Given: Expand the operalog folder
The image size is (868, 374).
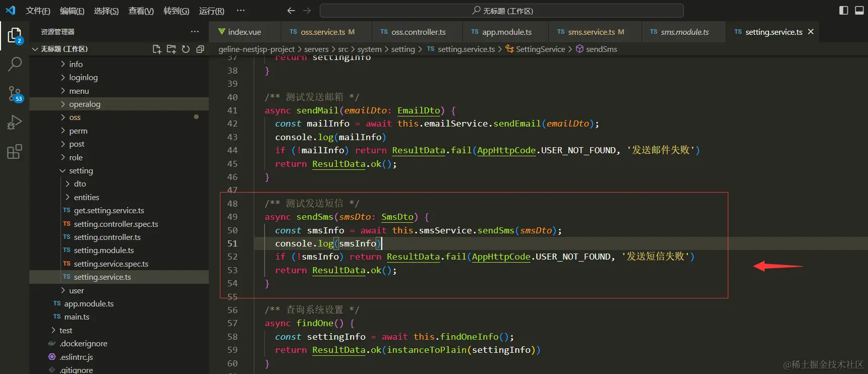Looking at the screenshot, I should (119, 104).
